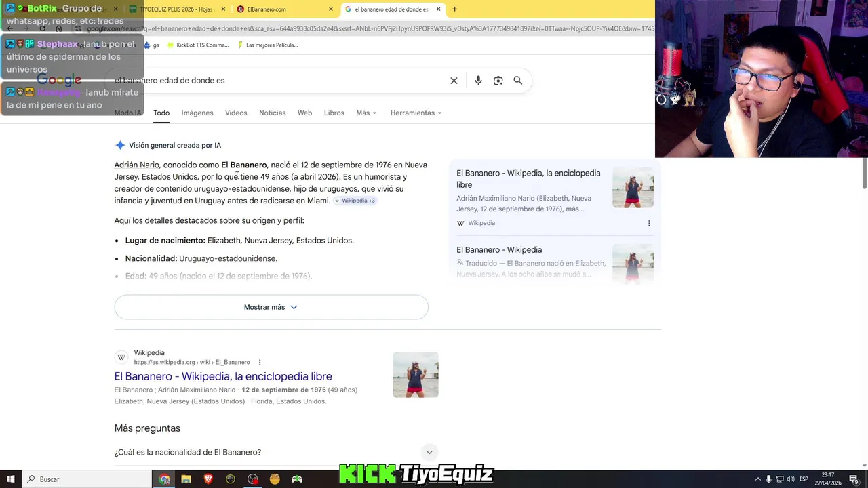Open the game controller app in taskbar
The height and width of the screenshot is (488, 868).
pos(297,479)
